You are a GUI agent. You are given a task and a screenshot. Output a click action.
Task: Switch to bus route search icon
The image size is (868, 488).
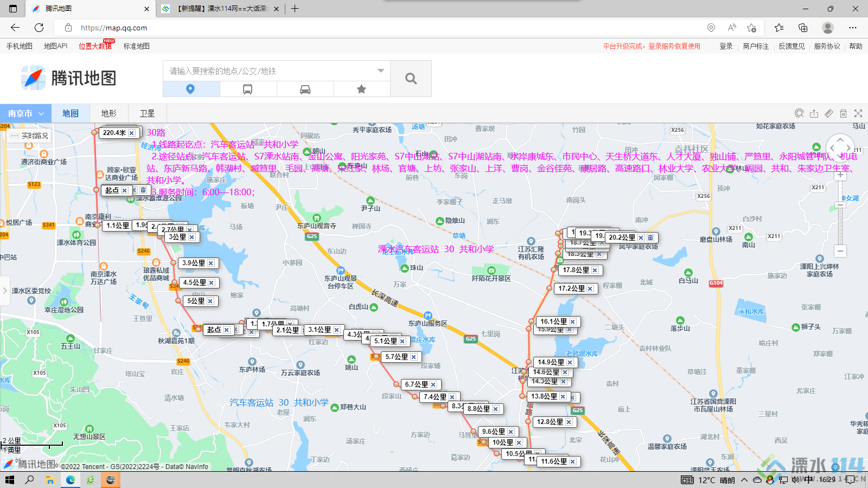click(247, 89)
